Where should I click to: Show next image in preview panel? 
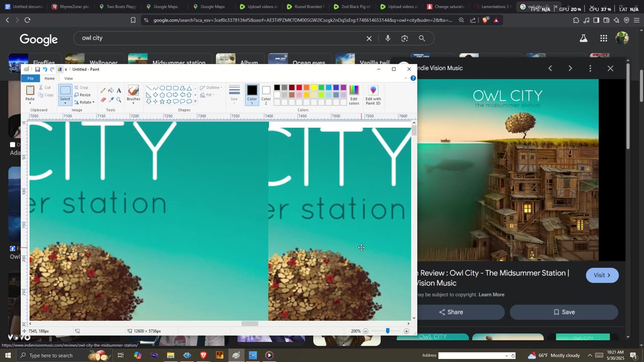pyautogui.click(x=570, y=68)
